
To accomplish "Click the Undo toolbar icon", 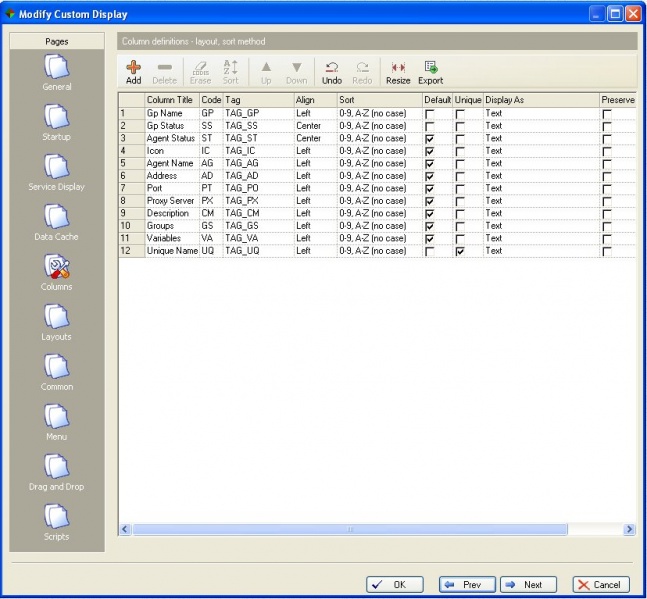I will tap(332, 72).
